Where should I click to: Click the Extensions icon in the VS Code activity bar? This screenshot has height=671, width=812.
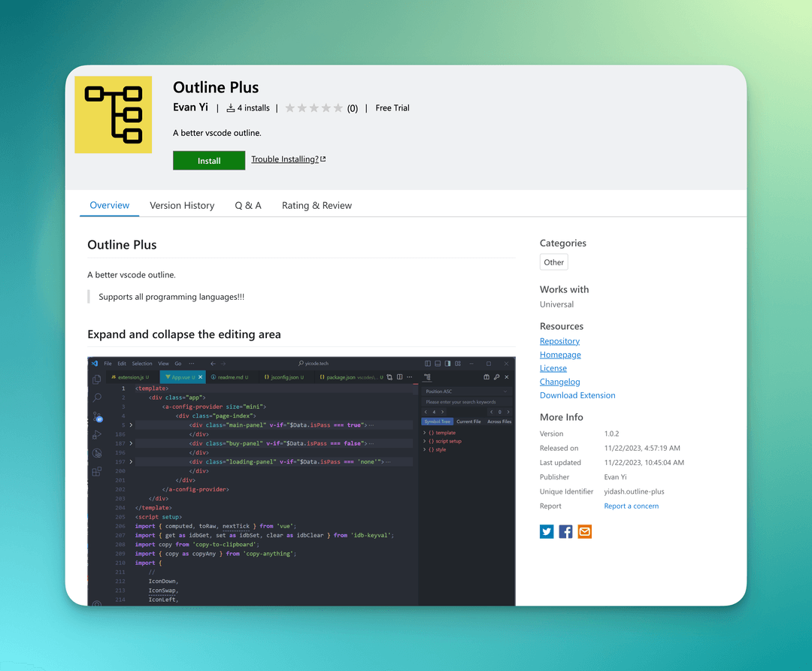tap(97, 471)
